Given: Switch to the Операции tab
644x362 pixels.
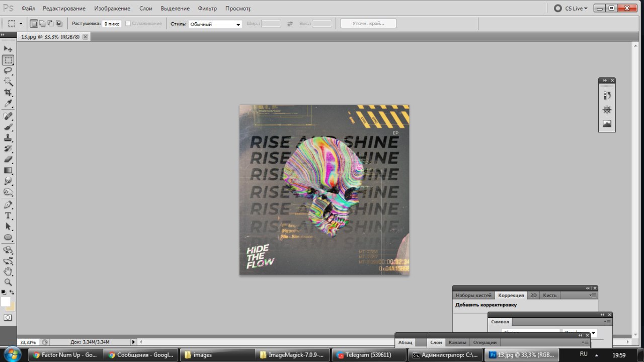Looking at the screenshot, I should [x=485, y=342].
